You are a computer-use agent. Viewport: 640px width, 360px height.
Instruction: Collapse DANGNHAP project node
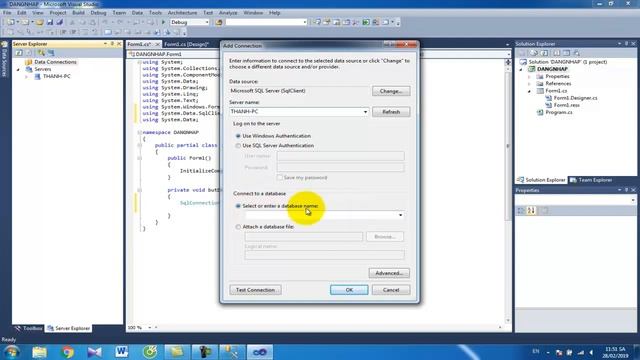click(x=521, y=69)
